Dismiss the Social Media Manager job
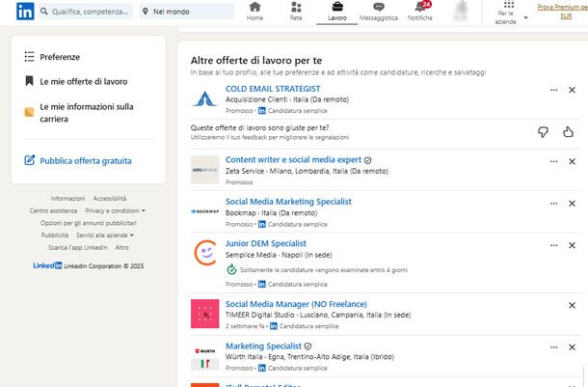Viewport: 588px width, 387px height. 572,306
